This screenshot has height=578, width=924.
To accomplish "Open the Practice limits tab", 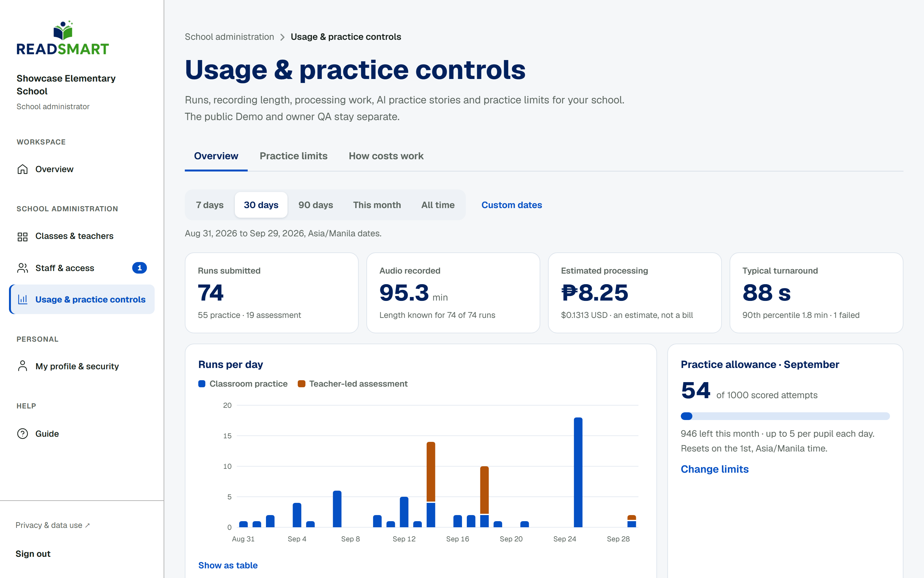I will click(x=293, y=156).
